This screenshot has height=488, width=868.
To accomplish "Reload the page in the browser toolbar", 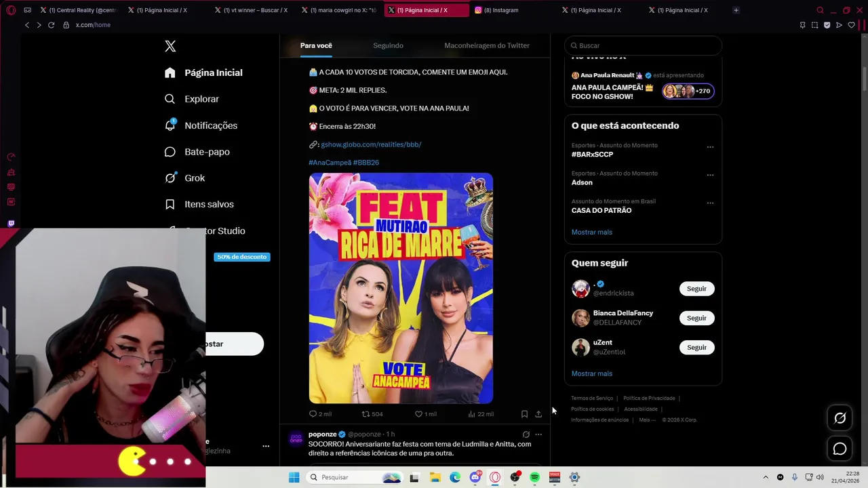I will [51, 25].
